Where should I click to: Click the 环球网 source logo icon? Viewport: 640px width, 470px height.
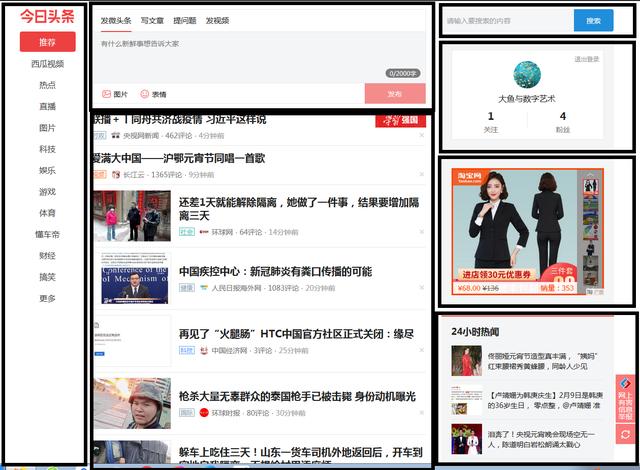(204, 232)
